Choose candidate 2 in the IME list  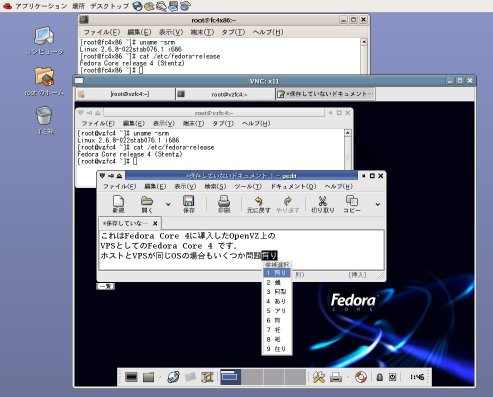click(277, 282)
